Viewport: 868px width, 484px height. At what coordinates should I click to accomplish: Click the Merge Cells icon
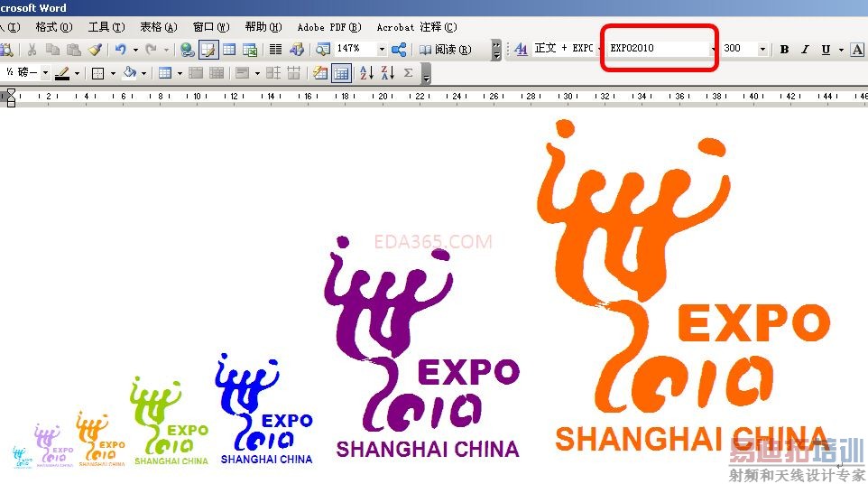click(x=196, y=72)
